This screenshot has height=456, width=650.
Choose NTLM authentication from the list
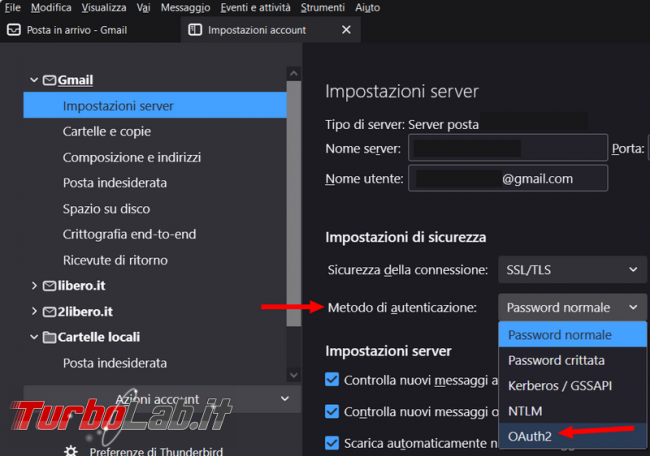[572, 411]
